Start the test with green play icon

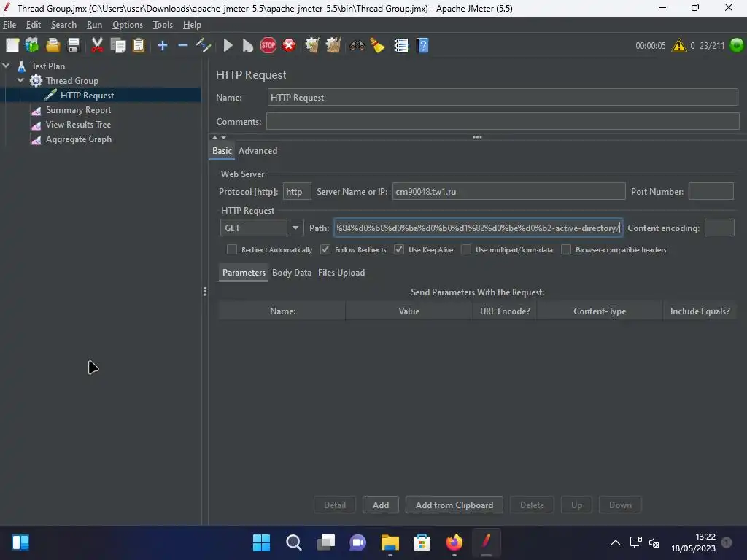228,46
